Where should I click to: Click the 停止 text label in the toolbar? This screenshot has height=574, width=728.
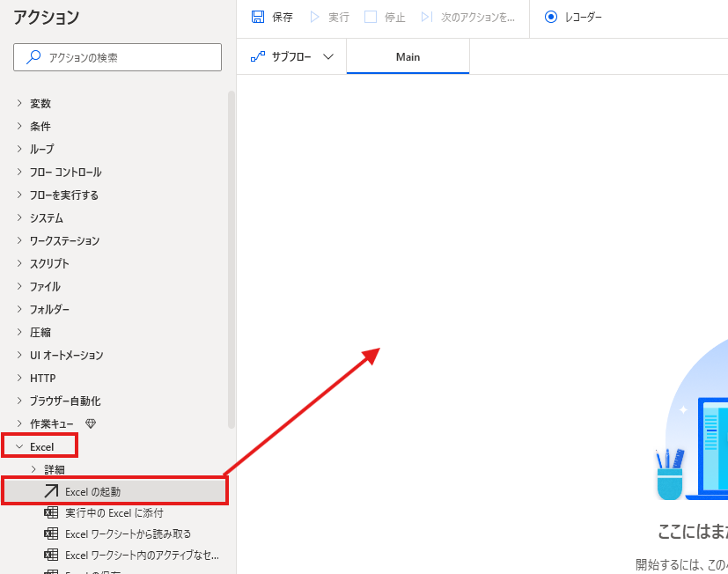point(394,18)
